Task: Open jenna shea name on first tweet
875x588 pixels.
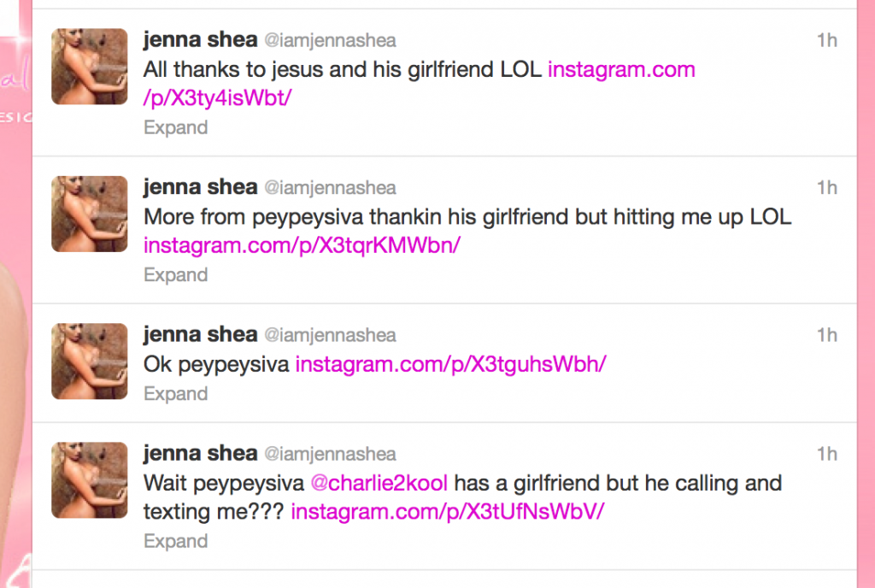Action: pyautogui.click(x=200, y=40)
